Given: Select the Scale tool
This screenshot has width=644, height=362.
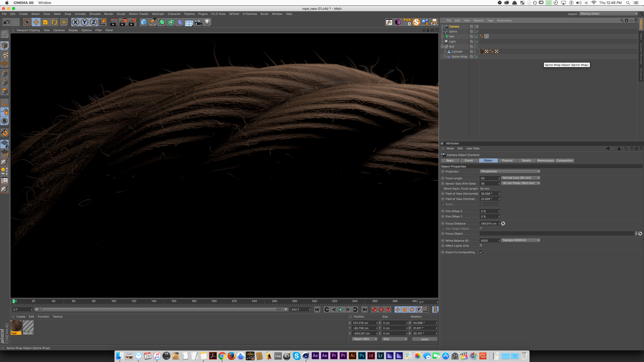Looking at the screenshot, I should click(45, 22).
